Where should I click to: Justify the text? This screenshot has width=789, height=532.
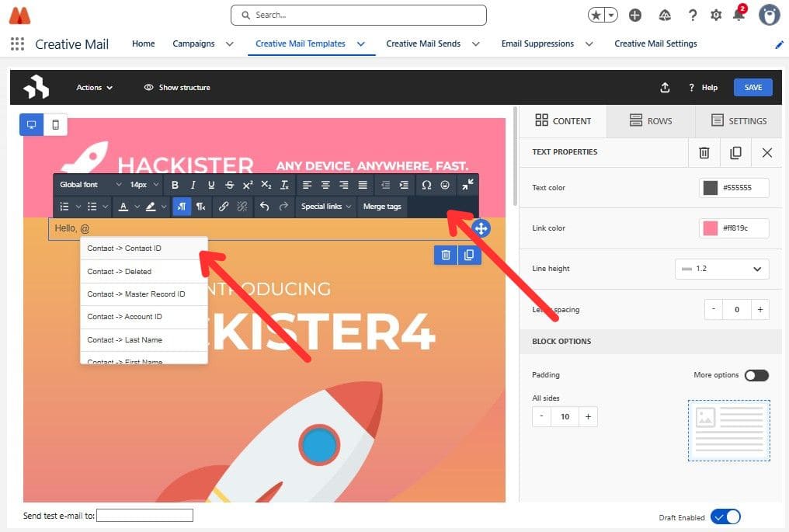[363, 185]
